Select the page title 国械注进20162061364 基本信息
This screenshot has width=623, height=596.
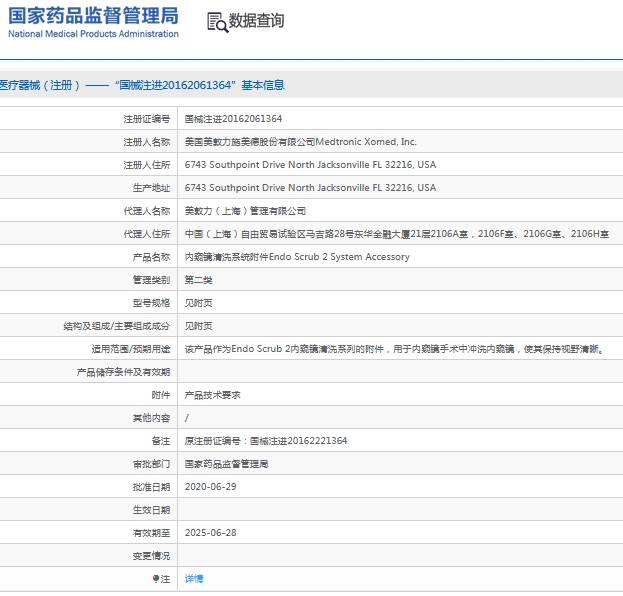click(x=200, y=85)
